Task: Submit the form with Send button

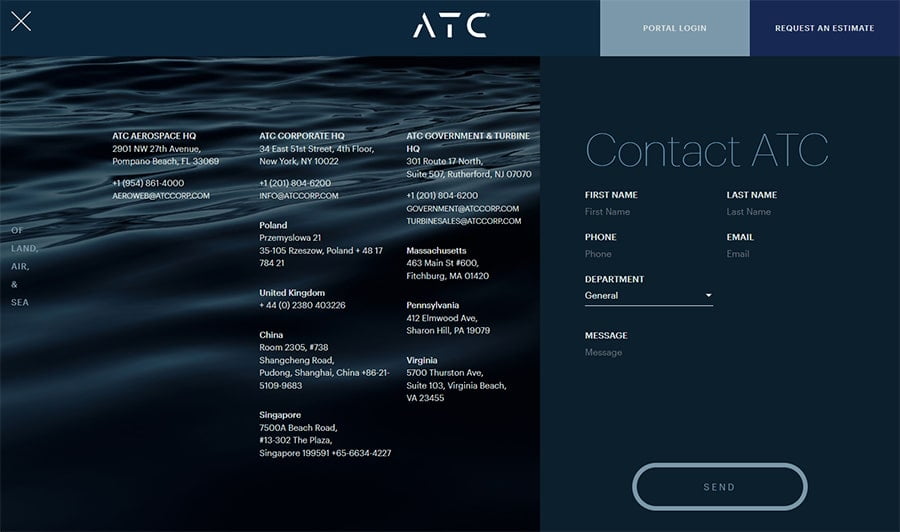Action: tap(719, 487)
